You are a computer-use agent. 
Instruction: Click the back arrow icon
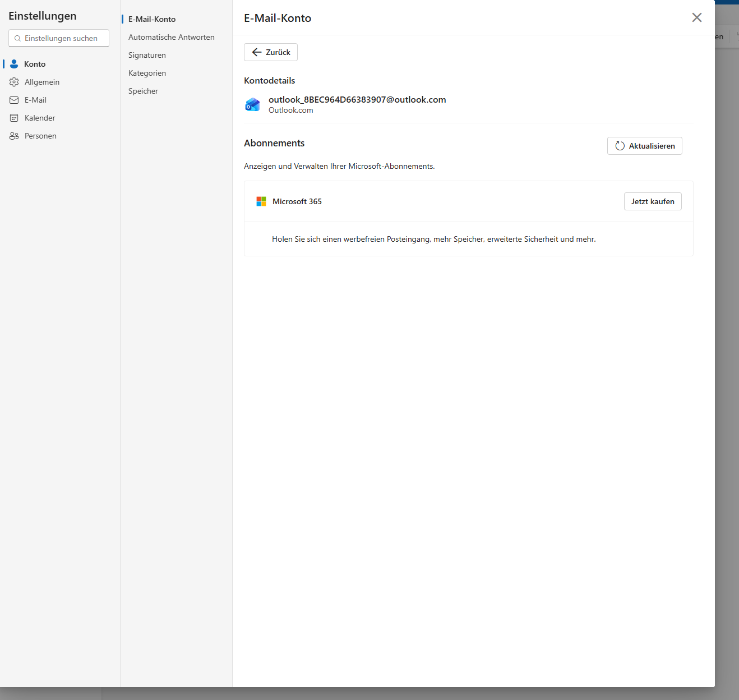[257, 52]
